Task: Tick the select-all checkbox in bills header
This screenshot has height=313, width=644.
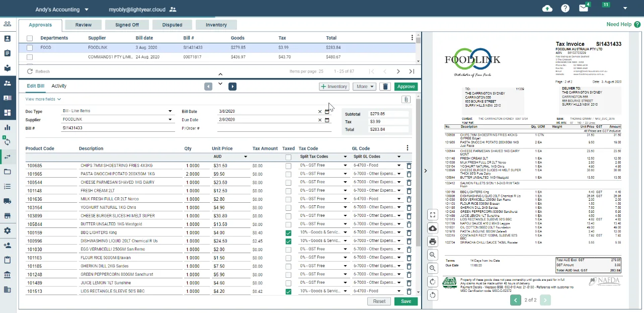Action: point(30,38)
